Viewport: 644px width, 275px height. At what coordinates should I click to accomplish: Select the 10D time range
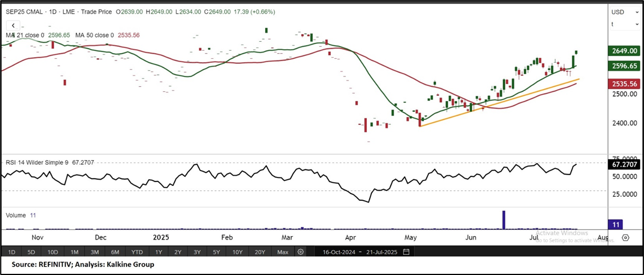coord(53,252)
